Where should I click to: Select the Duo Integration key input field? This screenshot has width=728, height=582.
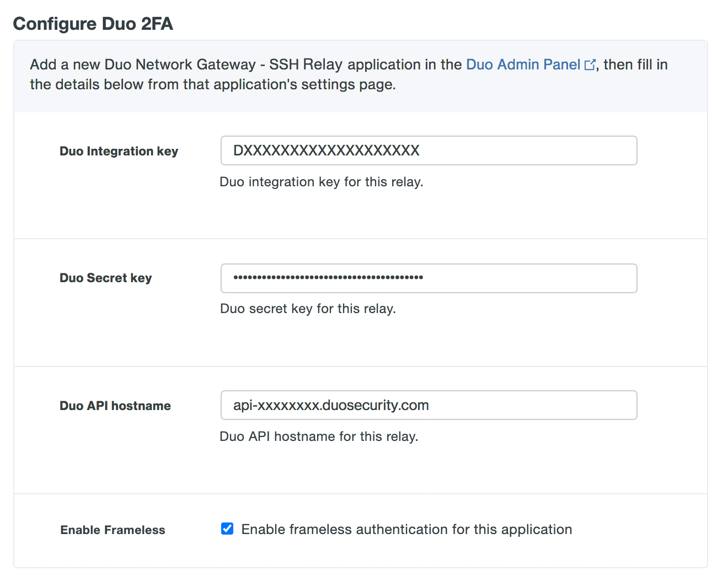pyautogui.click(x=429, y=150)
